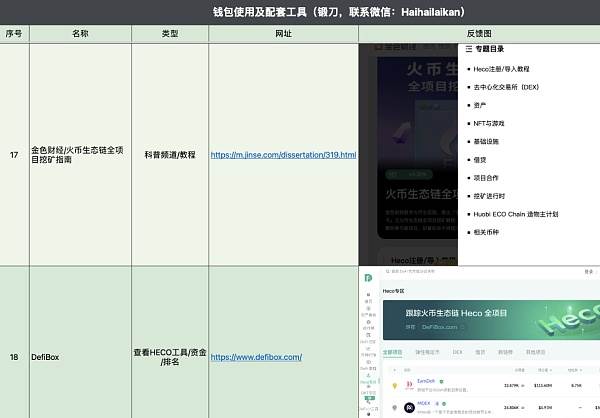Screen dimensions: 600x418
Task: Open the 借贷 directory entry
Action: click(479, 160)
